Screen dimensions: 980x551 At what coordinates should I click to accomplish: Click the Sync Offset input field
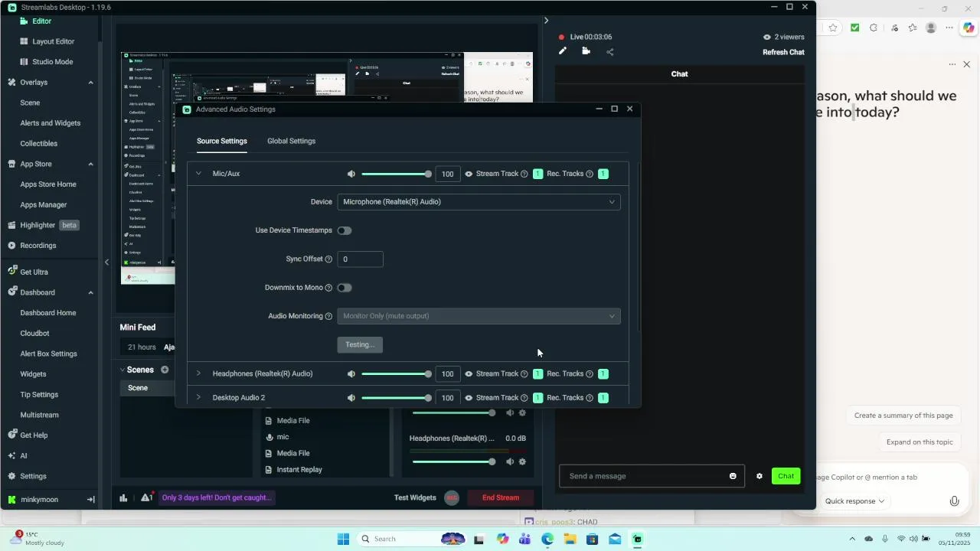pos(360,259)
